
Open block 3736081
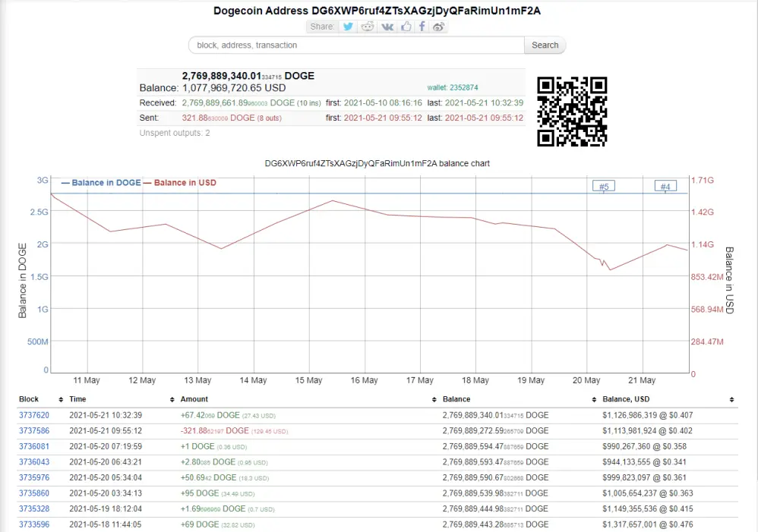34,446
